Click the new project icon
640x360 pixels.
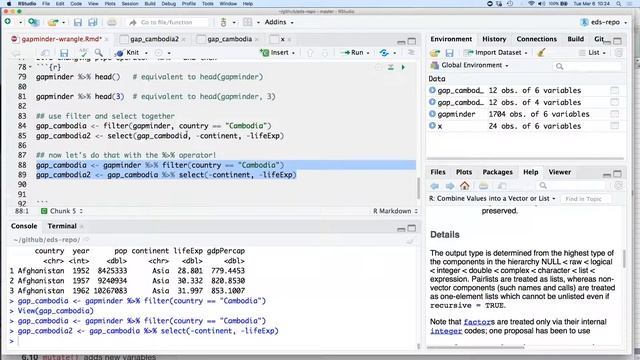[x=33, y=22]
